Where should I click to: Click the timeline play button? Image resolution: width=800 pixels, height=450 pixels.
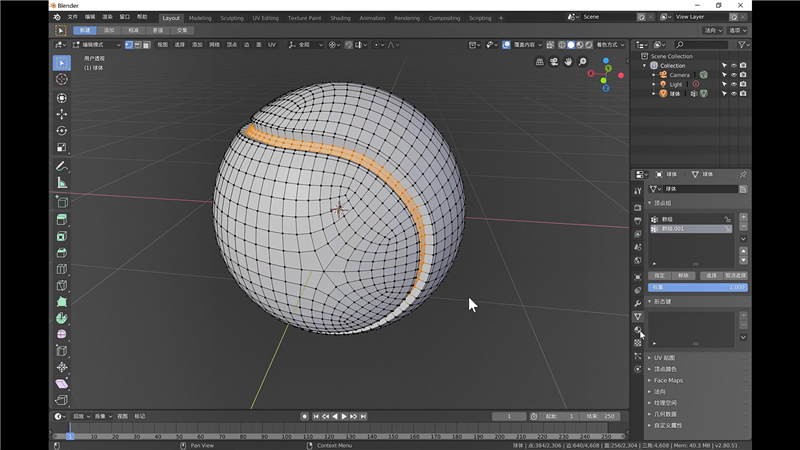[344, 416]
